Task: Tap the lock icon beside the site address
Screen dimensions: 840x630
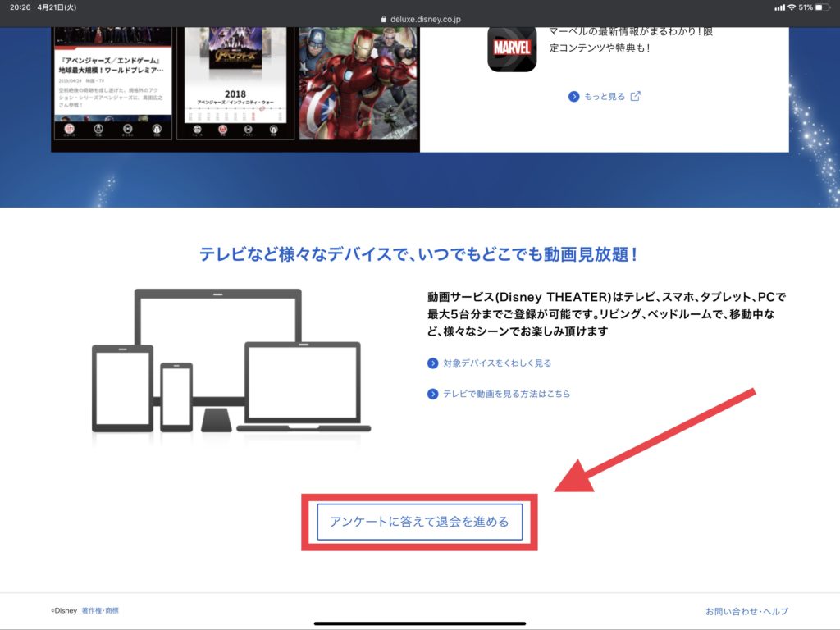Action: (384, 19)
